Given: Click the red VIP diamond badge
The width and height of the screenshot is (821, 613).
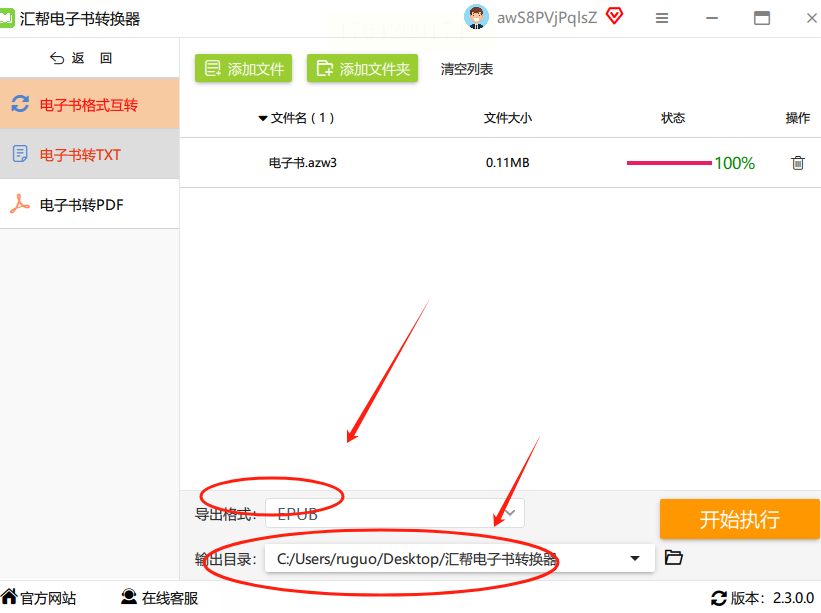Looking at the screenshot, I should click(x=614, y=16).
